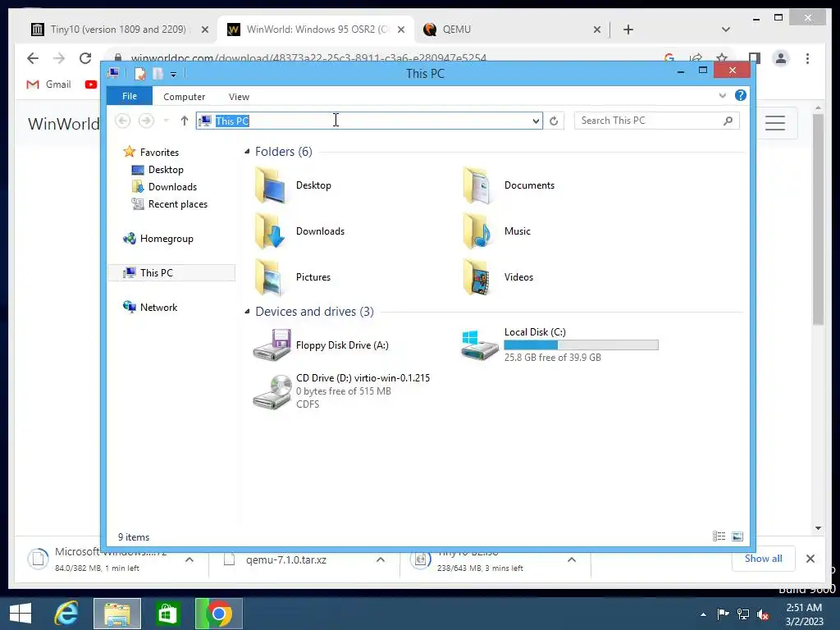Open the View ribbon tab
Image resolution: width=840 pixels, height=630 pixels.
click(239, 97)
